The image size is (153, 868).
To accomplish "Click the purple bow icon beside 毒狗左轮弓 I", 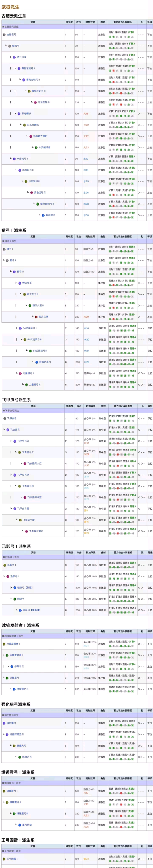I will point(19,68).
